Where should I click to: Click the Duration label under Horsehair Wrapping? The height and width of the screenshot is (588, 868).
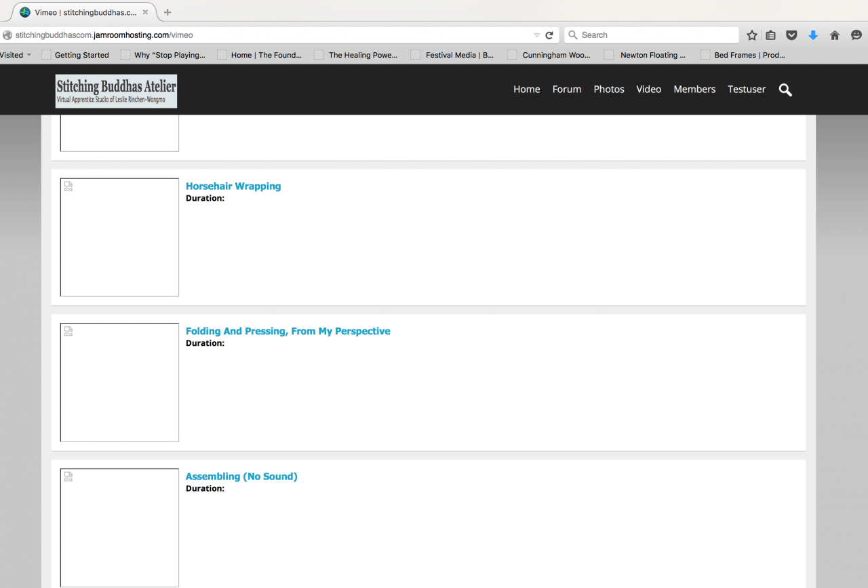click(x=205, y=199)
